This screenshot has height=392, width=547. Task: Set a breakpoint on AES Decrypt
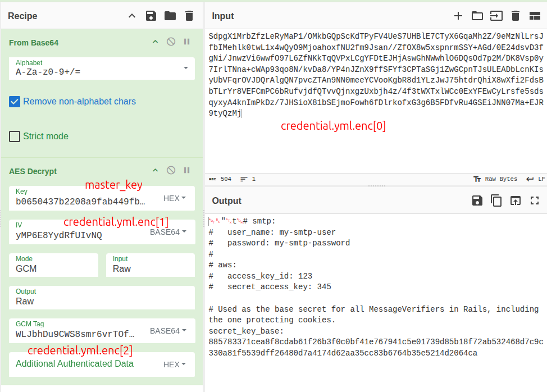point(186,170)
